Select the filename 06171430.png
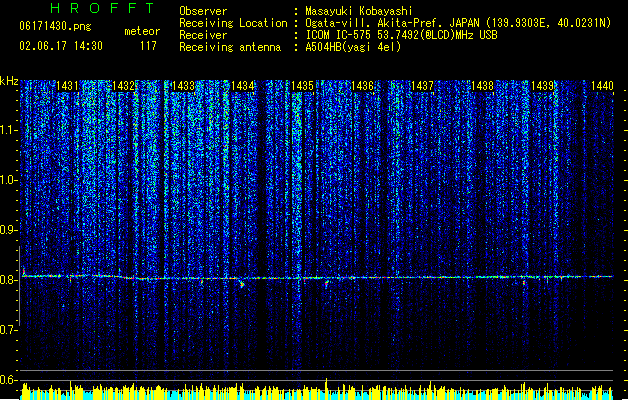Image resolution: width=629 pixels, height=400 pixels. tap(55, 26)
